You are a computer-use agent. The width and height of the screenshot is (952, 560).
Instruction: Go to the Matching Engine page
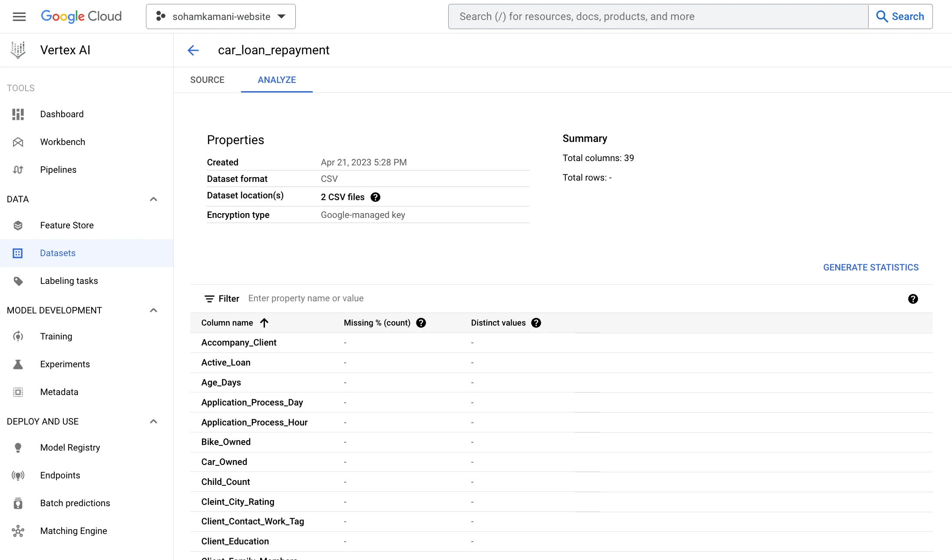[x=73, y=531]
